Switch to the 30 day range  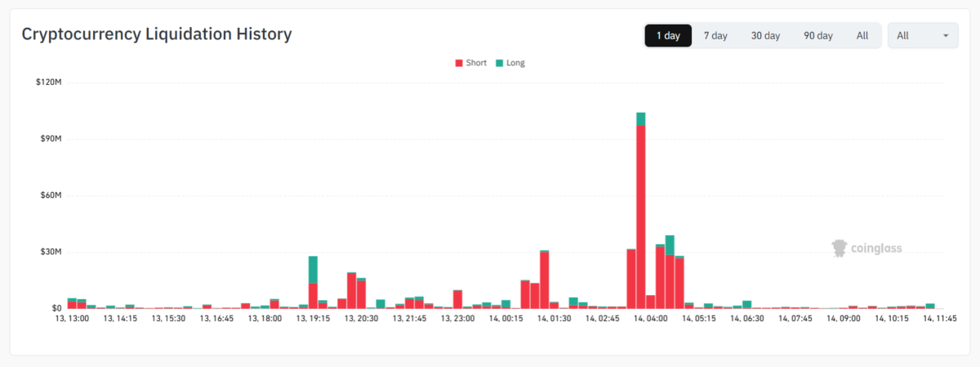tap(765, 36)
